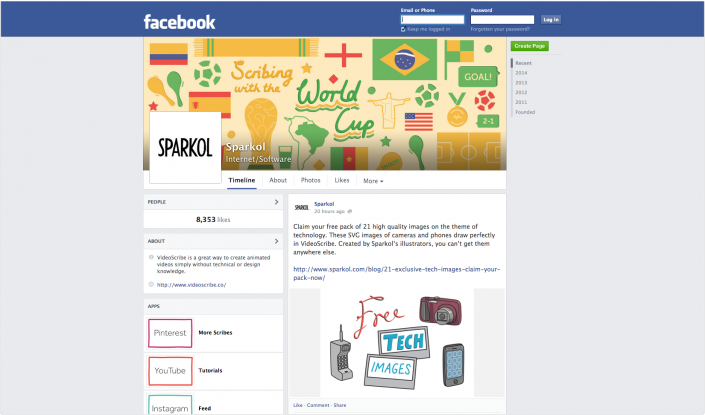
Task: Focus the Password input field
Action: pyautogui.click(x=502, y=20)
